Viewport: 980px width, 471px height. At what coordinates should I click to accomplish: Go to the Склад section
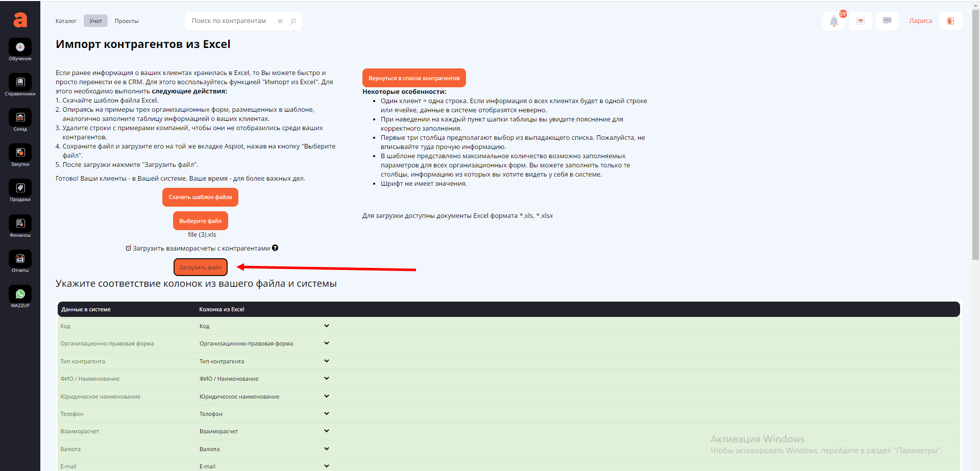point(20,118)
